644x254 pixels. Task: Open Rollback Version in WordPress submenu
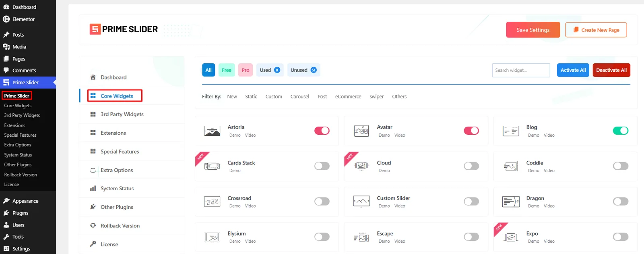tap(21, 175)
